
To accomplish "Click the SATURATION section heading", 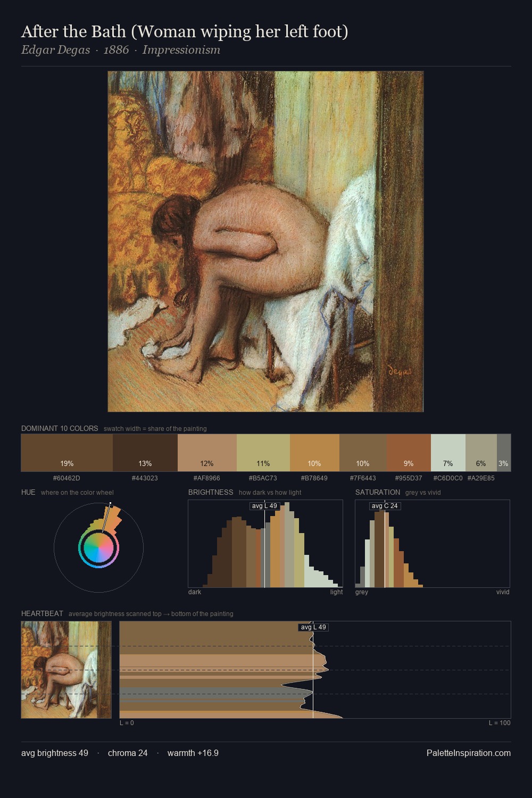I will pos(378,493).
